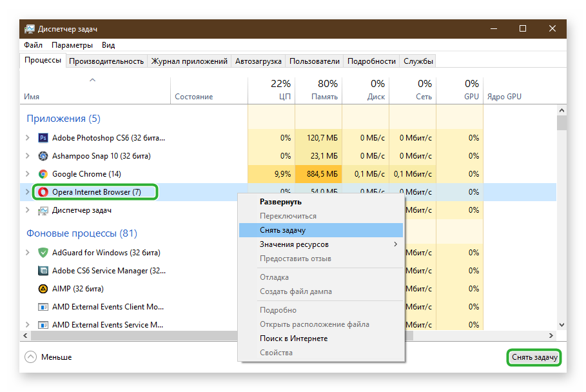Switch to the Пользователи tab
The height and width of the screenshot is (392, 586).
[x=315, y=61]
